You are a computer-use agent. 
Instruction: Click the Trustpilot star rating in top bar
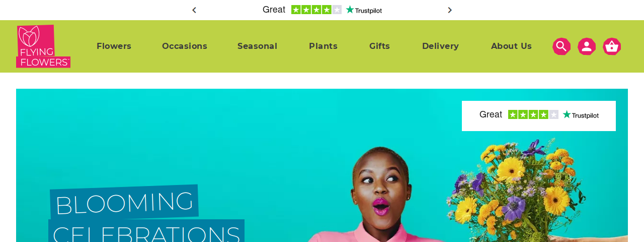tap(316, 10)
